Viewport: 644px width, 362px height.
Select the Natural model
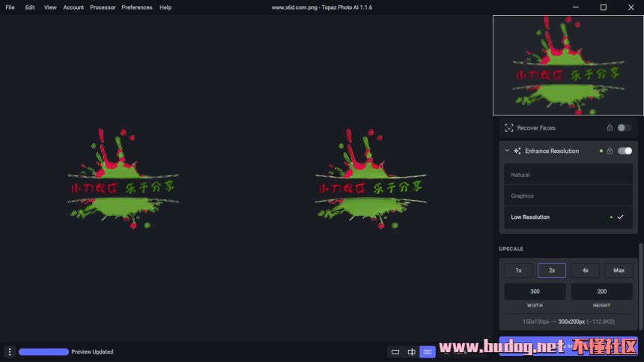pyautogui.click(x=568, y=175)
